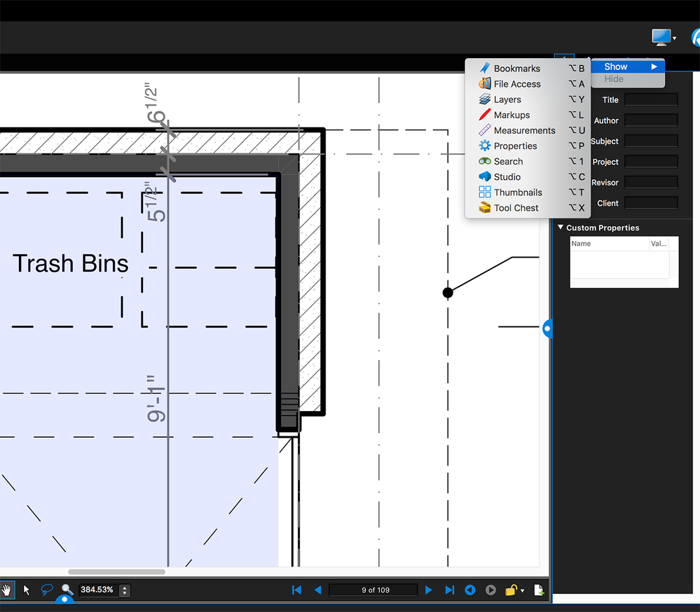700x612 pixels.
Task: Click the Zoom magnifier tool
Action: (67, 590)
